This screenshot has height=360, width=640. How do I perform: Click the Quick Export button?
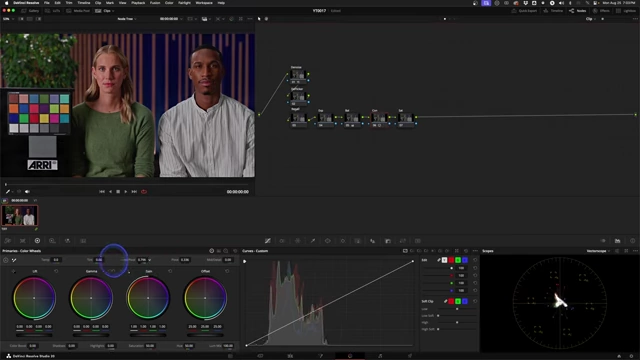(524, 11)
